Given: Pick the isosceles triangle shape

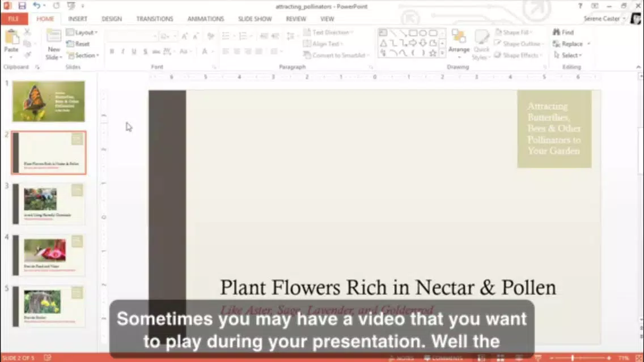Looking at the screenshot, I should 383,42.
